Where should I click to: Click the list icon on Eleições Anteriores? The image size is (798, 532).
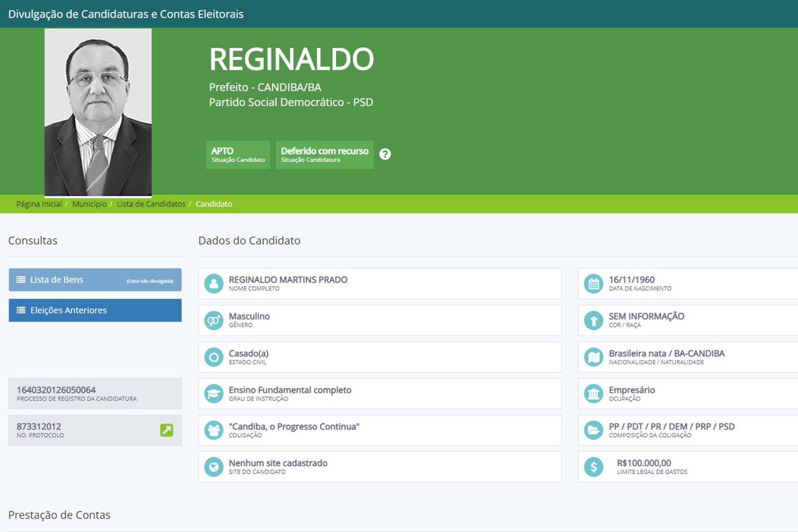tap(21, 310)
